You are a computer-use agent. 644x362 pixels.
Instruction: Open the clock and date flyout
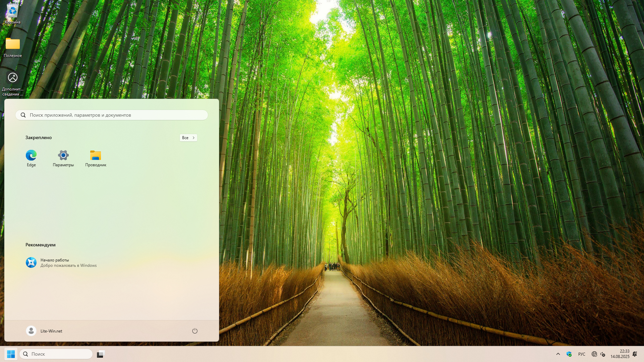click(x=620, y=354)
